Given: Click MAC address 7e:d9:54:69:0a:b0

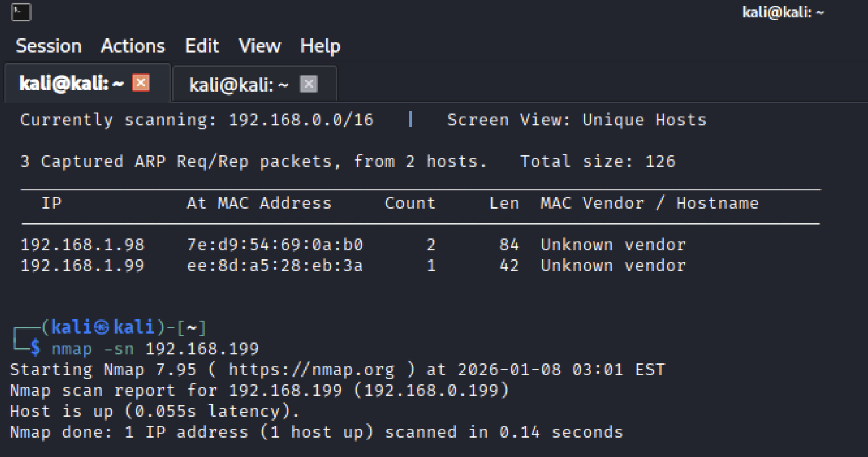Looking at the screenshot, I should tap(275, 244).
